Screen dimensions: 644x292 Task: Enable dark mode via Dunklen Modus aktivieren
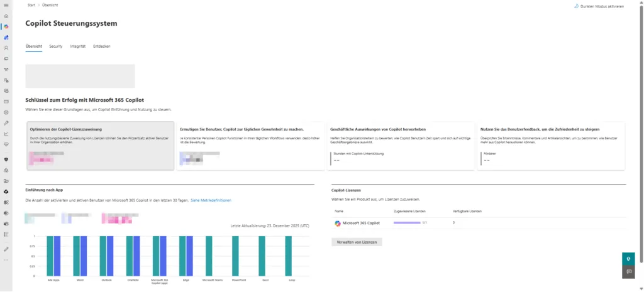pyautogui.click(x=599, y=6)
